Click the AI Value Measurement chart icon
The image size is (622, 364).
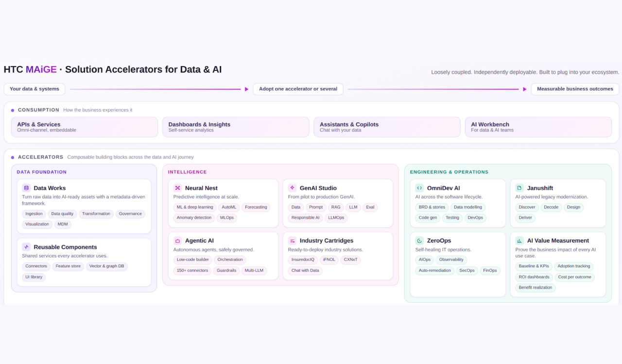519,240
